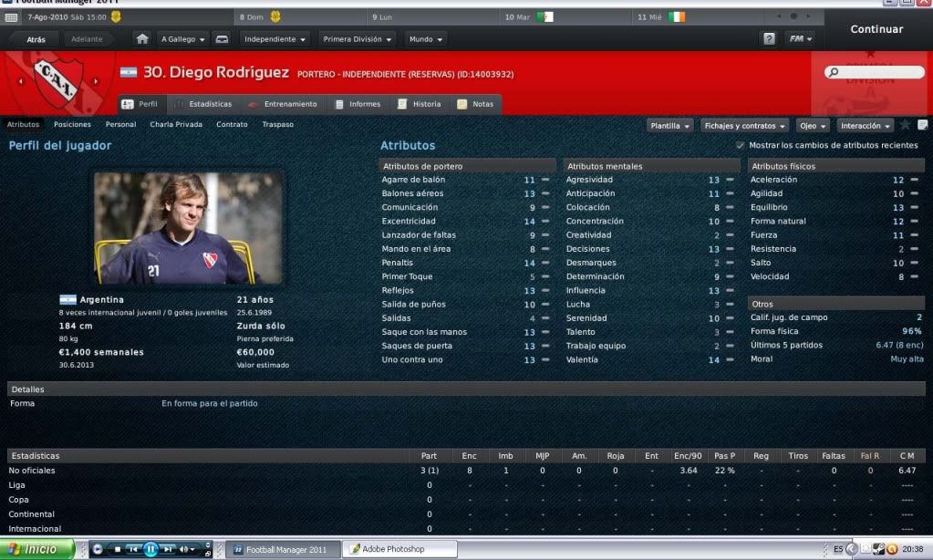Open the Personal sub-tab

[120, 124]
